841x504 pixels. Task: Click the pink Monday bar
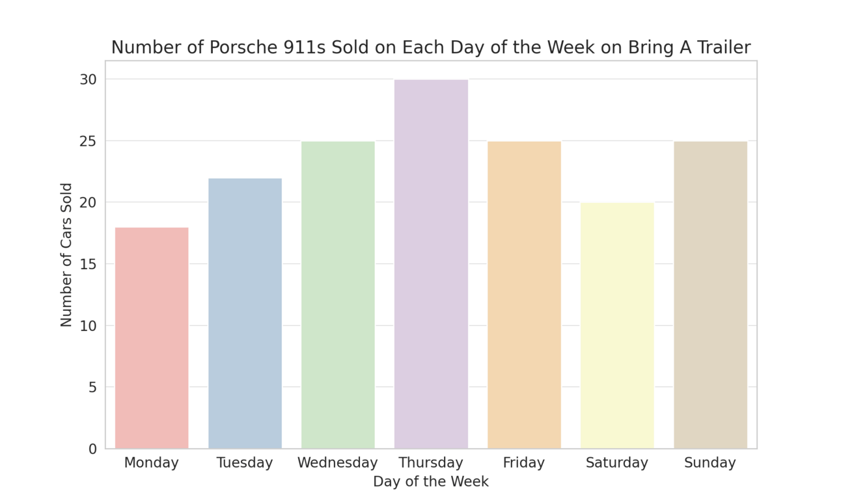[x=152, y=338]
